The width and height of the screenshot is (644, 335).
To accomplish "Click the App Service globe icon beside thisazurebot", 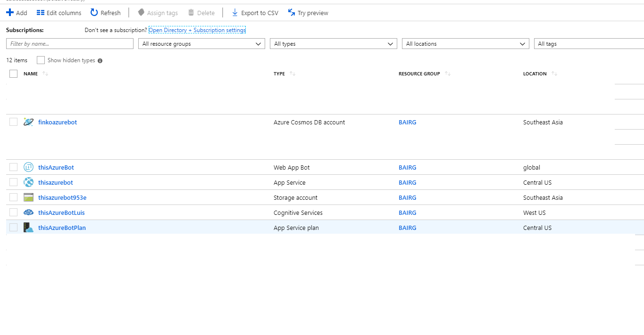I will pyautogui.click(x=28, y=182).
